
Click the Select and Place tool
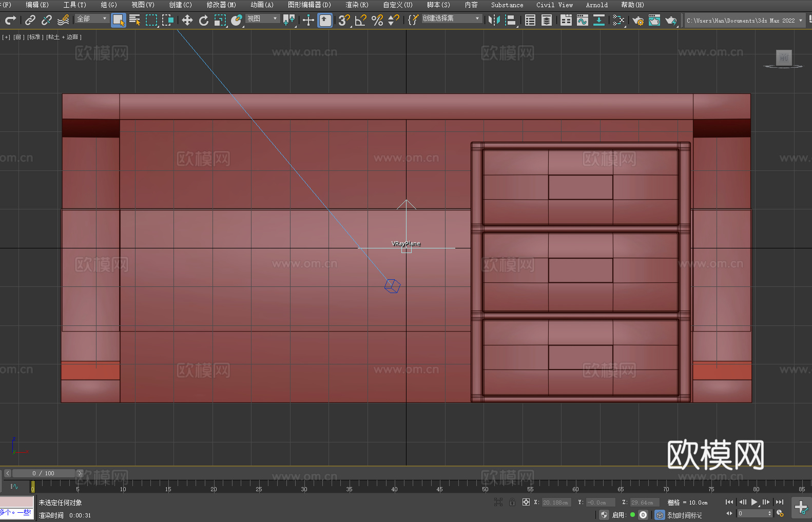(x=237, y=20)
